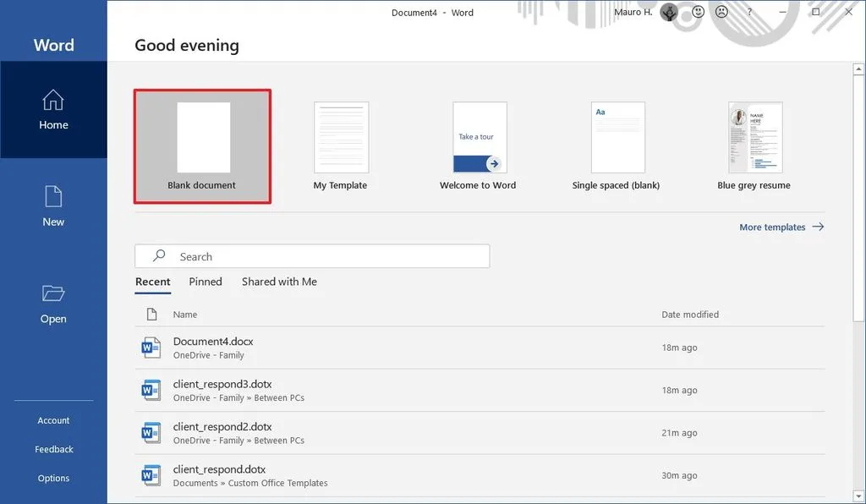
Task: Click the file type column header icon
Action: click(x=152, y=314)
